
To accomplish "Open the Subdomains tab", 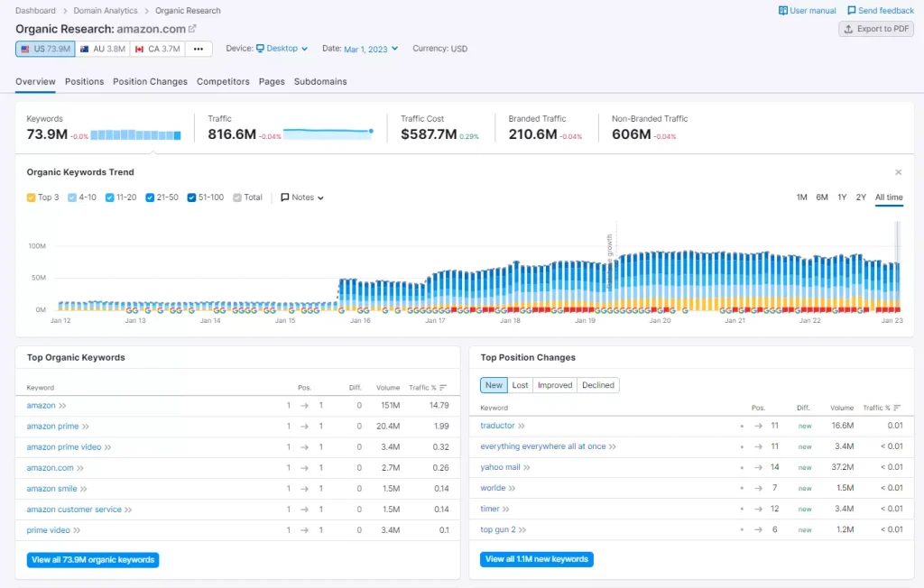I will (320, 82).
